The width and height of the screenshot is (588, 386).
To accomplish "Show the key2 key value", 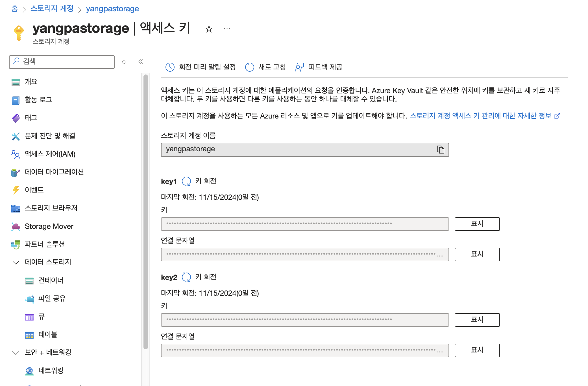I will [x=477, y=320].
